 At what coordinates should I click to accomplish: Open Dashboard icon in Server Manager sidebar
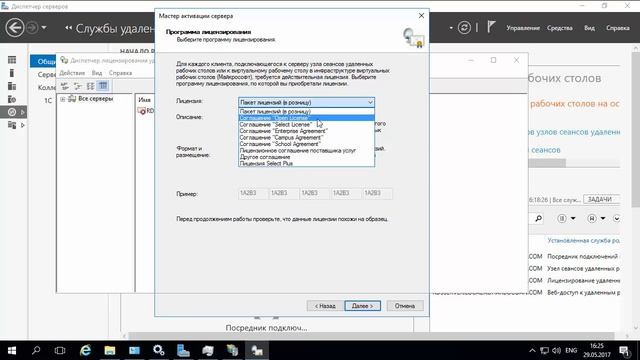(12, 60)
